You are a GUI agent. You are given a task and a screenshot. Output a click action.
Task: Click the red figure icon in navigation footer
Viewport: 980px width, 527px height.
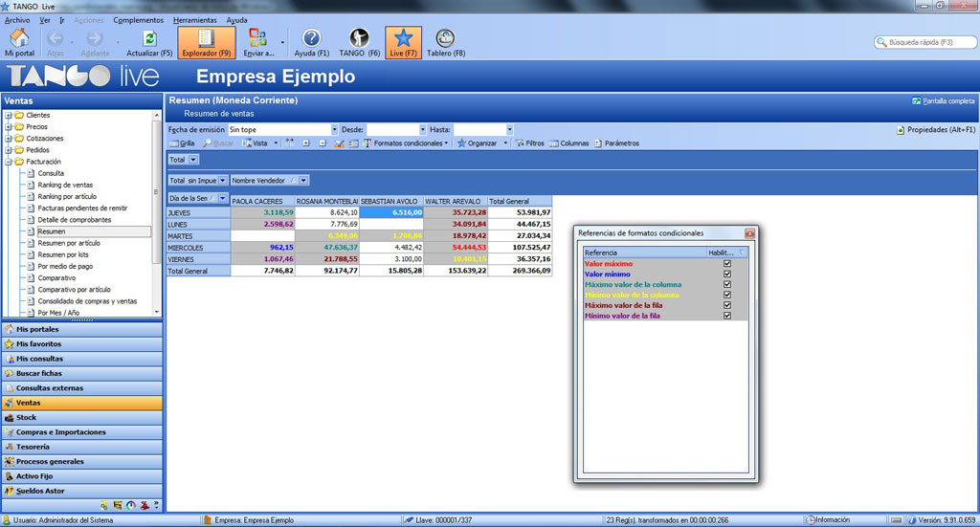pos(145,505)
